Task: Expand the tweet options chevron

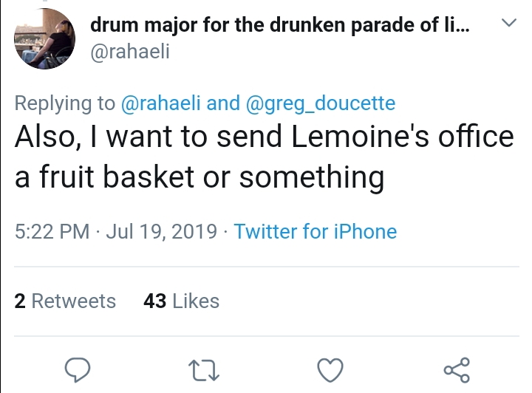Action: coord(509,23)
